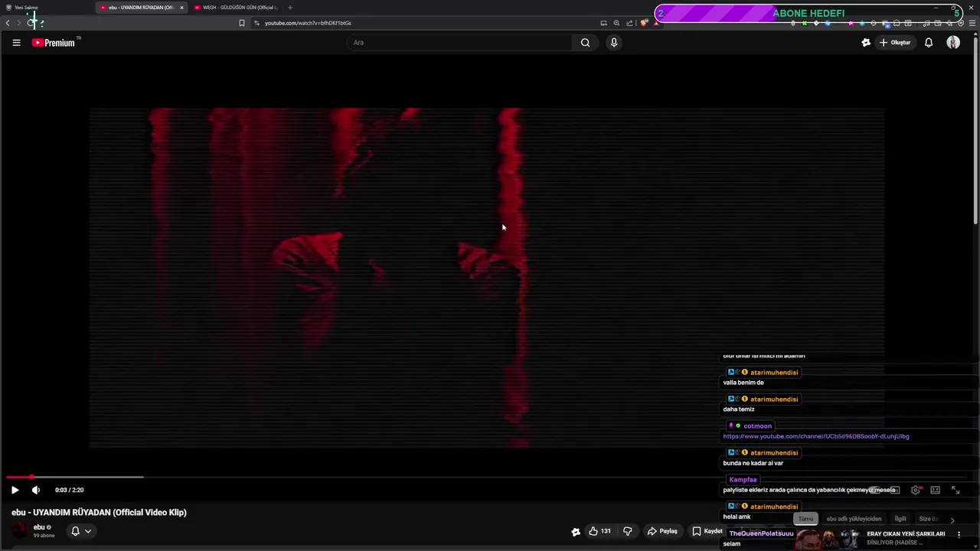Dislike the video with thumbs down
980x551 pixels.
627,531
